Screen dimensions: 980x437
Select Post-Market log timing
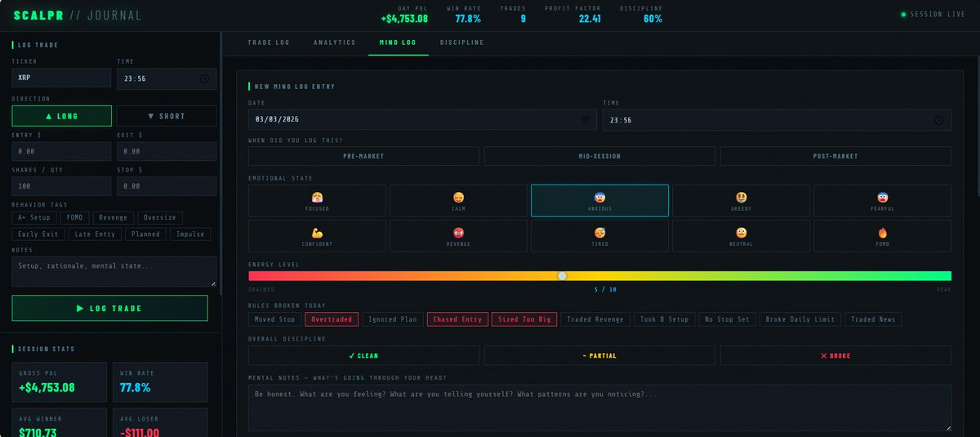pos(835,156)
